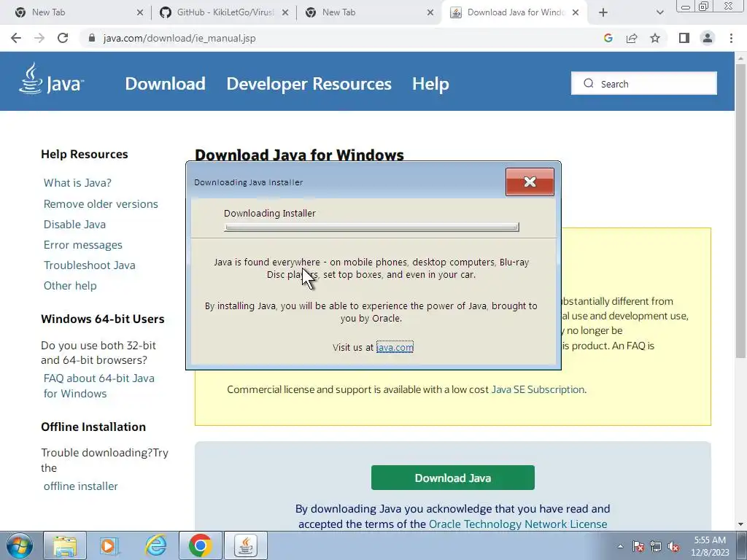This screenshot has width=747, height=560.
Task: Close the first New Tab
Action: 139,12
